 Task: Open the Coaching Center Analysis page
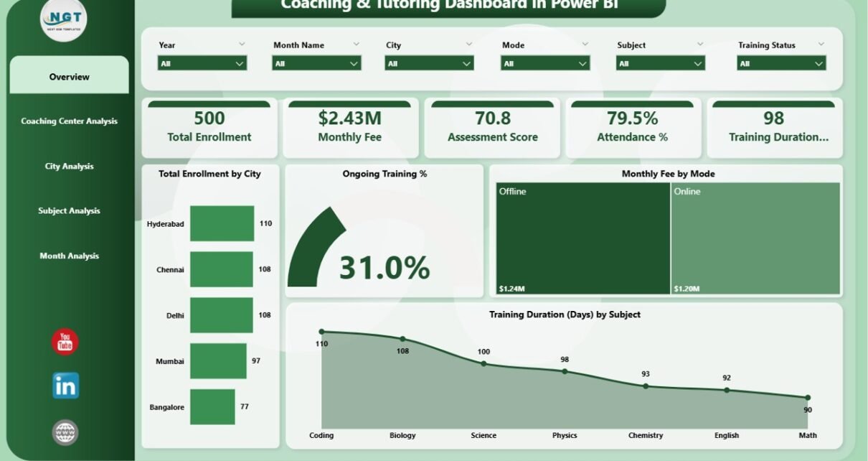[x=70, y=121]
